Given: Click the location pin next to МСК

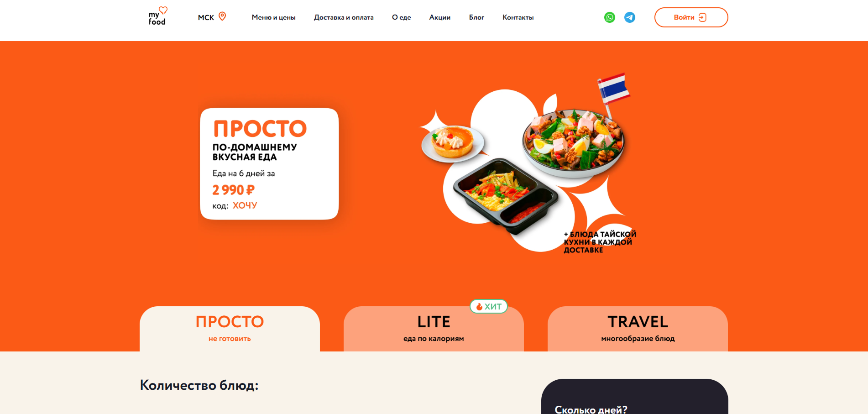Looking at the screenshot, I should click(x=222, y=16).
